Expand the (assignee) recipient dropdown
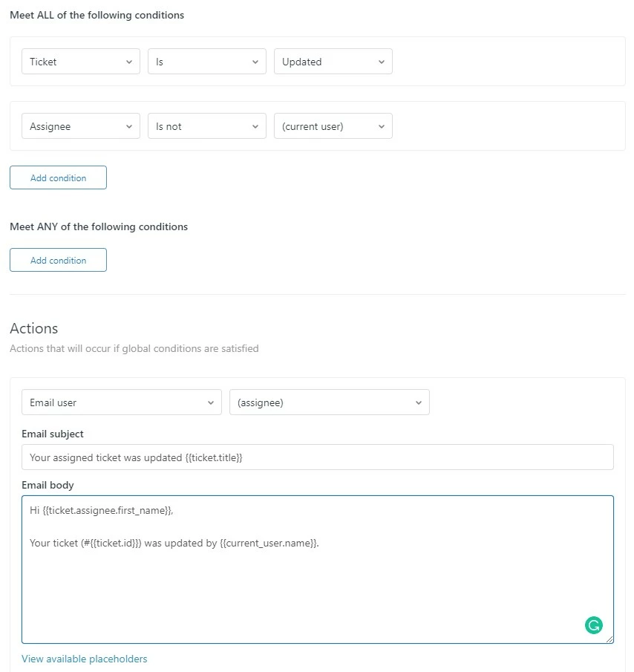634x672 pixels. [x=330, y=402]
